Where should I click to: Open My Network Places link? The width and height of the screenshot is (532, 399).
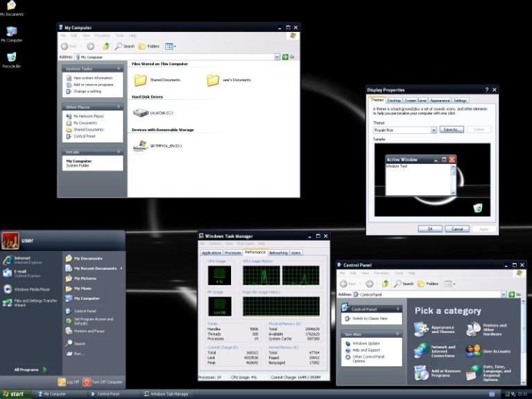[x=85, y=116]
